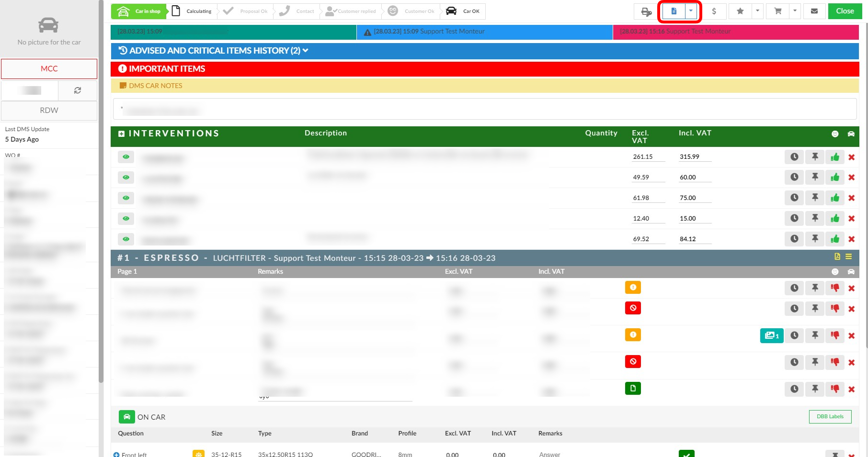This screenshot has height=457, width=868.
Task: Click the DBB Labels button
Action: point(830,416)
